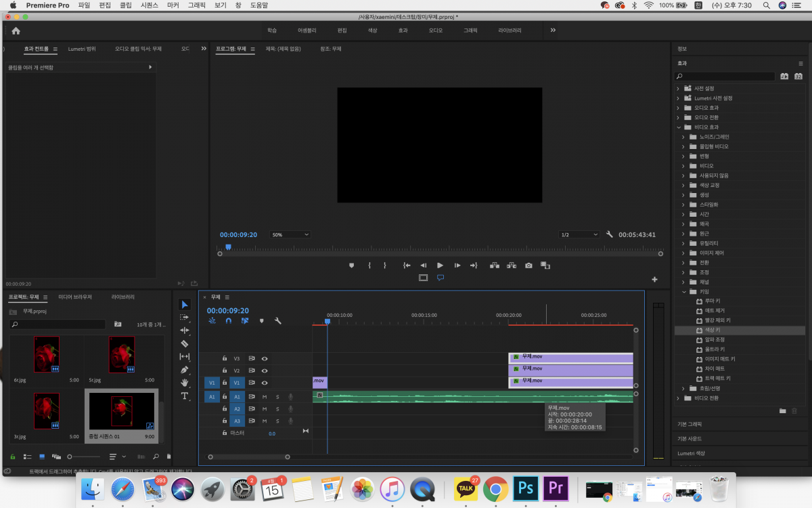Open the 50% zoom level dropdown
The height and width of the screenshot is (508, 812).
coord(290,234)
